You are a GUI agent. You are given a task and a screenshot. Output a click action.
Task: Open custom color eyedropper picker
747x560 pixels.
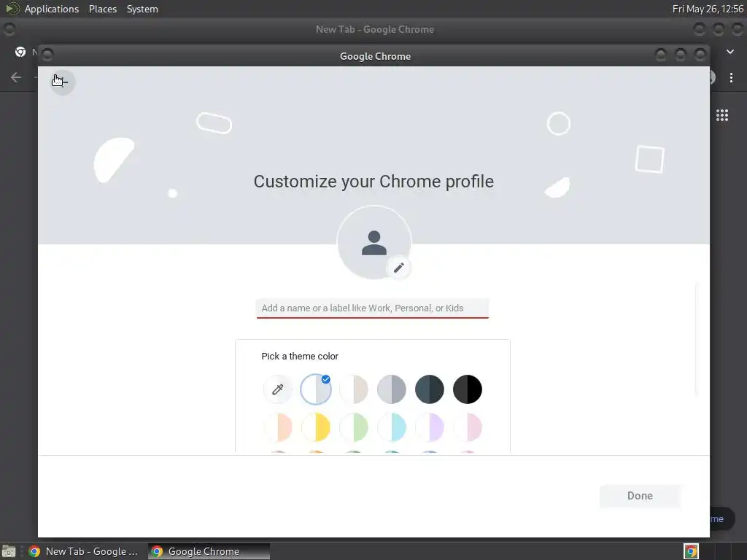tap(278, 389)
